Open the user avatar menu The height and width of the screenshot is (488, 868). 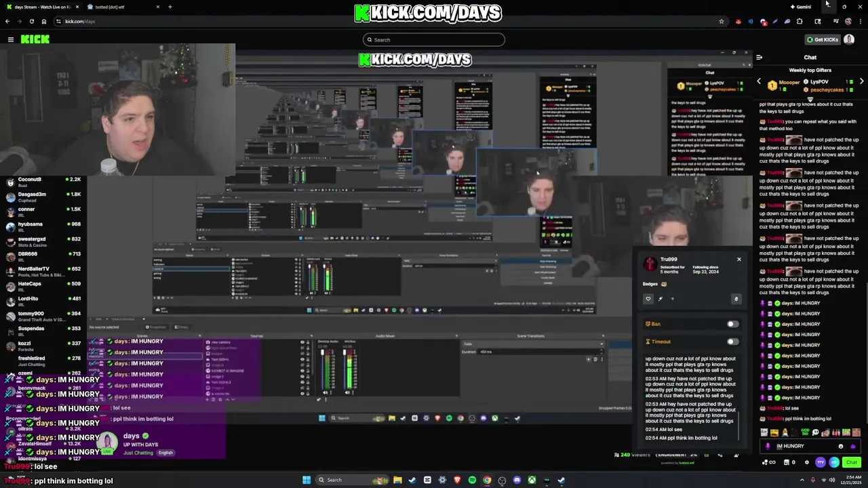pyautogui.click(x=849, y=39)
